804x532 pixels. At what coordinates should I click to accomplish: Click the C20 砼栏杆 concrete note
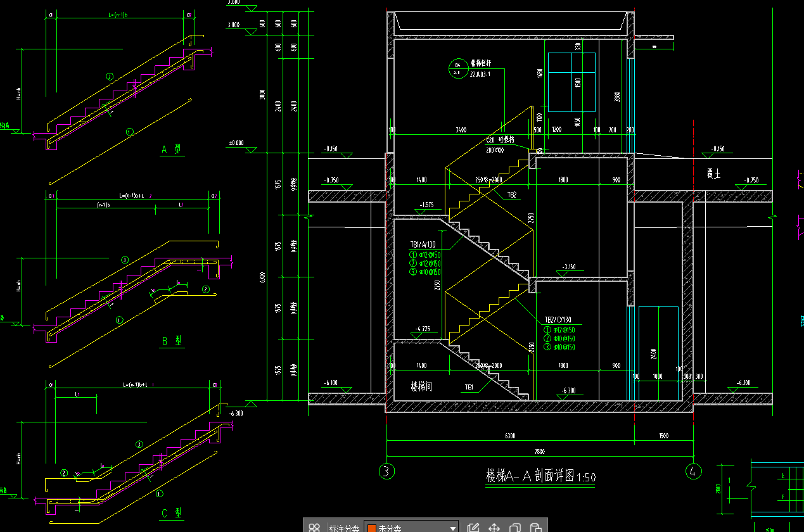click(x=500, y=140)
